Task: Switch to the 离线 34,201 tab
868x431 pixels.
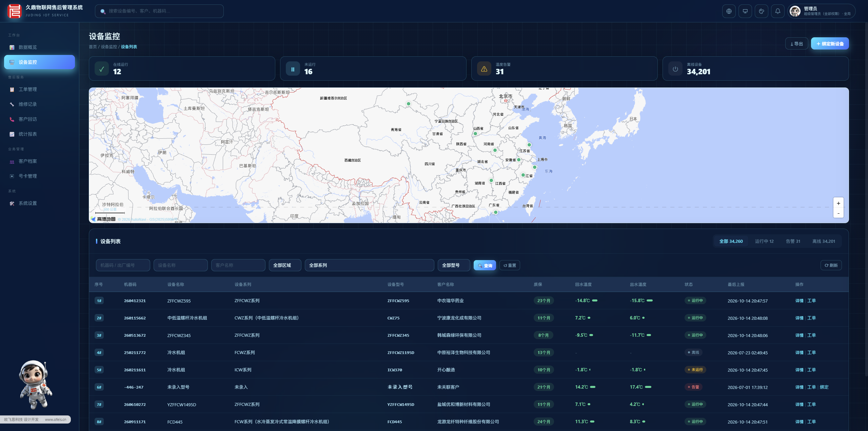Action: coord(824,241)
